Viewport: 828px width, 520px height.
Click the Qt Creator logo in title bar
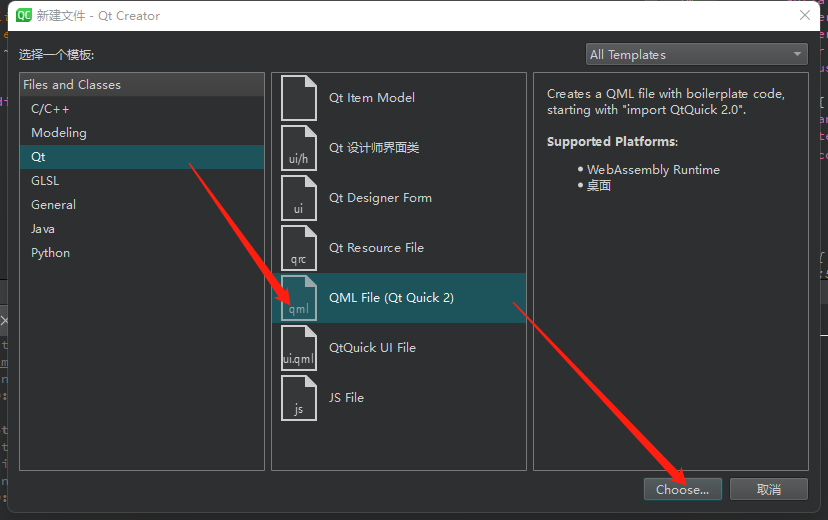[x=24, y=15]
